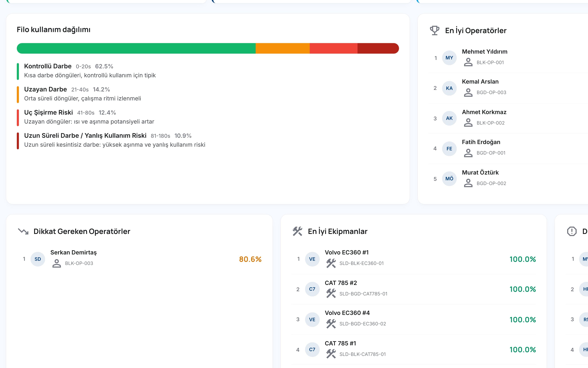Image resolution: width=588 pixels, height=368 pixels.
Task: Click the dark red Uzun Süreli Darbe bar segment
Action: pos(378,48)
